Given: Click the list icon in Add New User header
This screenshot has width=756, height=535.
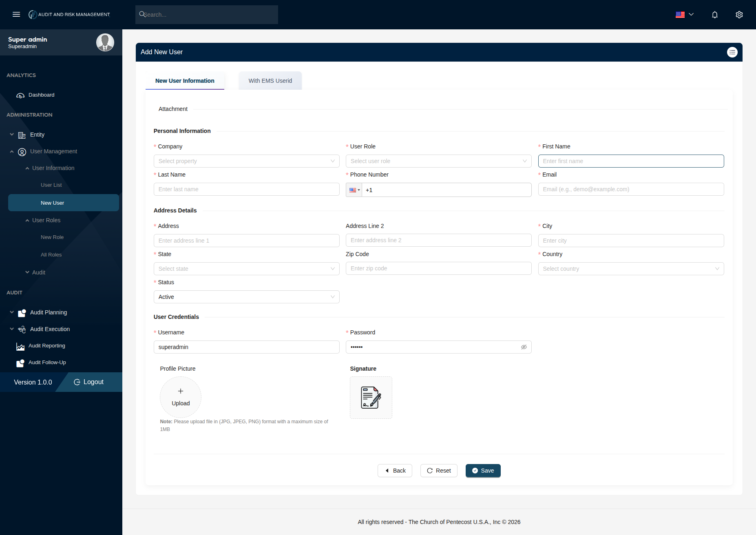Looking at the screenshot, I should 732,52.
